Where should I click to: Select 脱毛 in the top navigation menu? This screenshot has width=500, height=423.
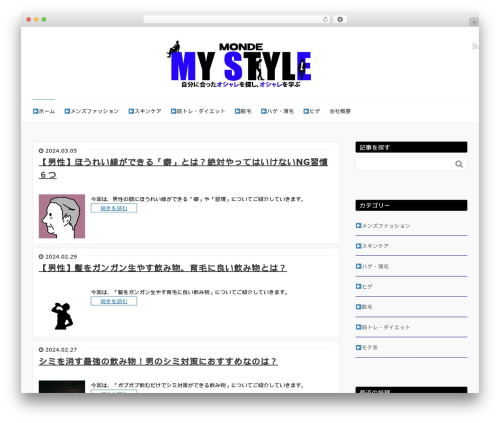(x=243, y=111)
